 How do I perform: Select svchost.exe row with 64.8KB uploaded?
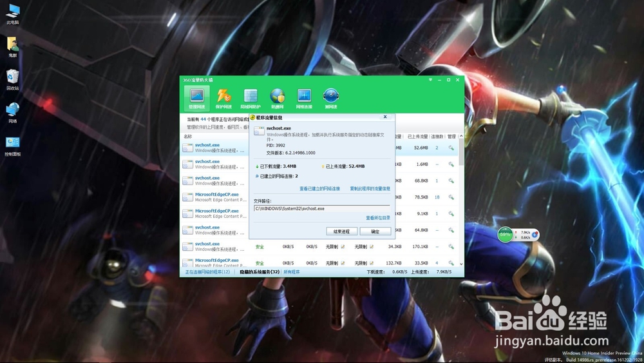click(x=319, y=230)
